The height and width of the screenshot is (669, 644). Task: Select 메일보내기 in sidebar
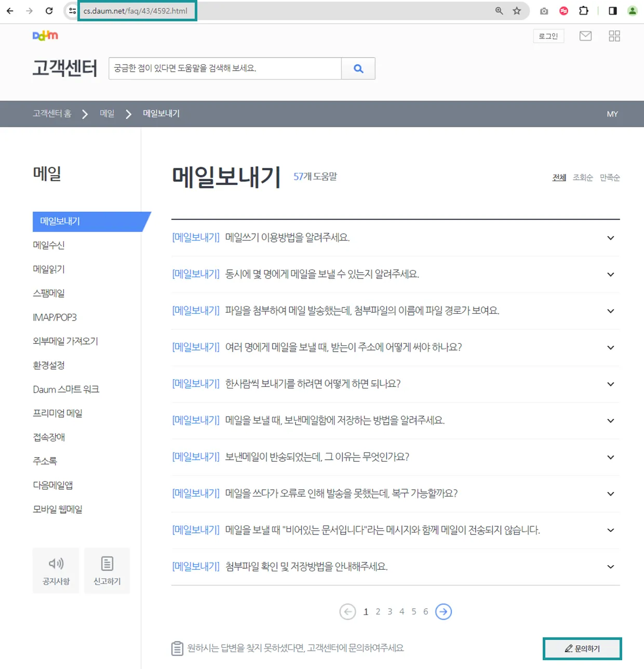[x=88, y=221]
